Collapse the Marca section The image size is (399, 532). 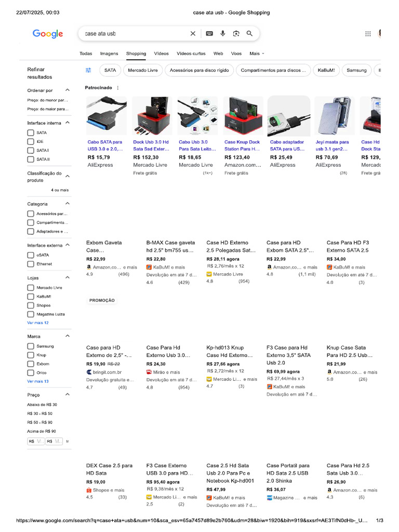pos(68,336)
